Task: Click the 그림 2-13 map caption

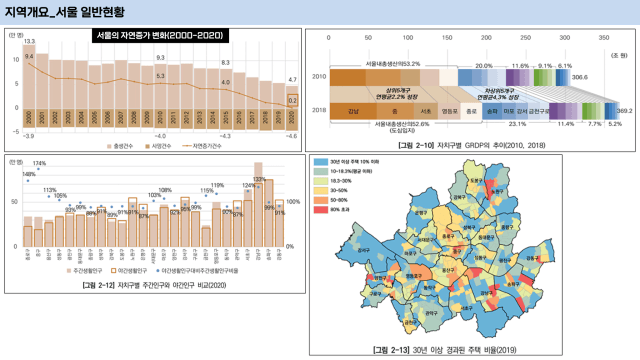Action: coord(444,350)
